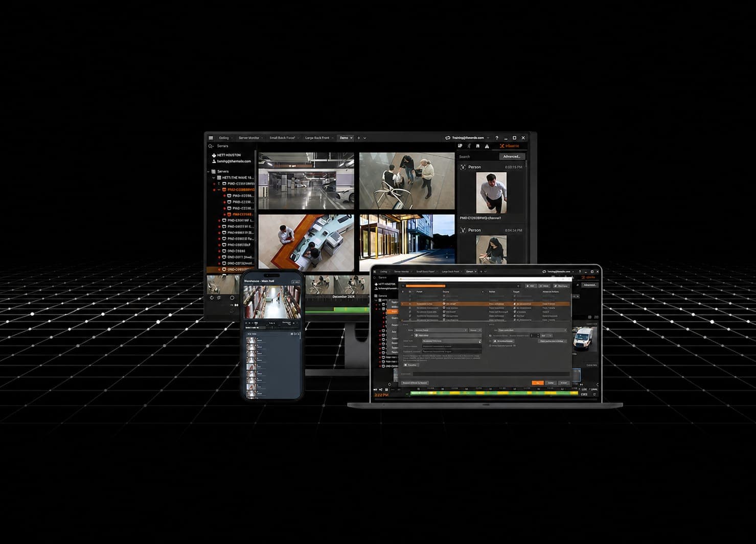
Task: Open the reception desk camera view
Action: coord(306,242)
